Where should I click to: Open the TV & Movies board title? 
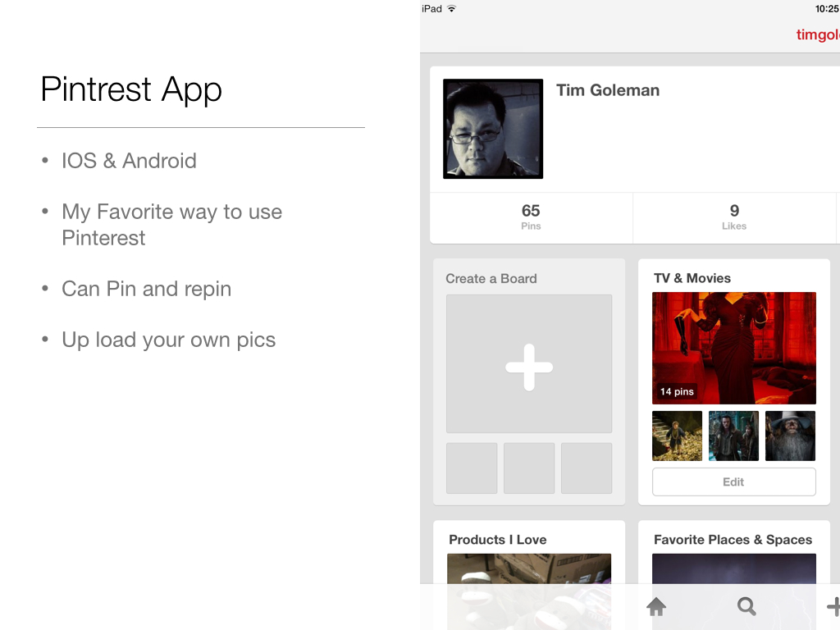692,278
